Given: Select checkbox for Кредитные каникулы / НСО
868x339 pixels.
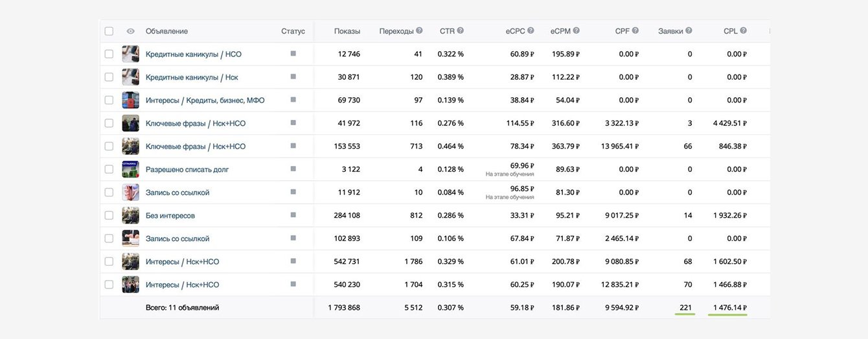Looking at the screenshot, I should (x=109, y=54).
